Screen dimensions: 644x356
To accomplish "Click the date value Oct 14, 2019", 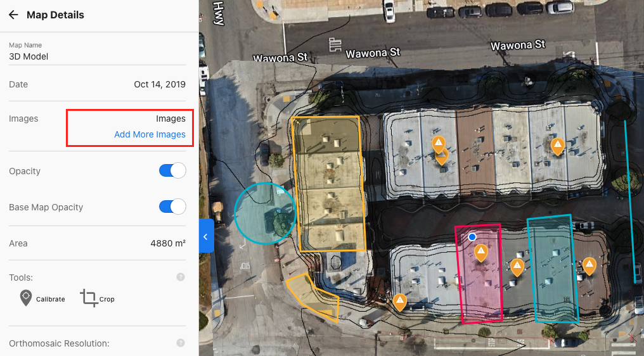I will pos(160,84).
